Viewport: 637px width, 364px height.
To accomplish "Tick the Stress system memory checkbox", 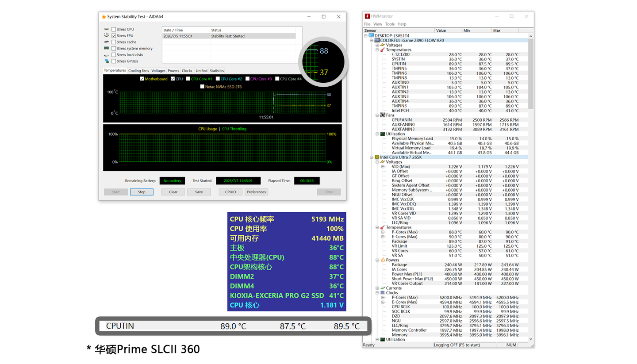I will 114,48.
